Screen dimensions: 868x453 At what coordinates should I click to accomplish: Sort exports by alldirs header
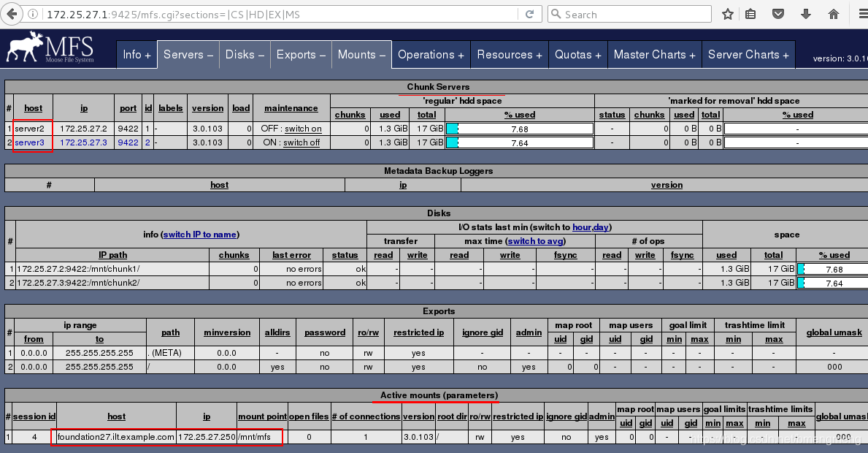tap(277, 332)
